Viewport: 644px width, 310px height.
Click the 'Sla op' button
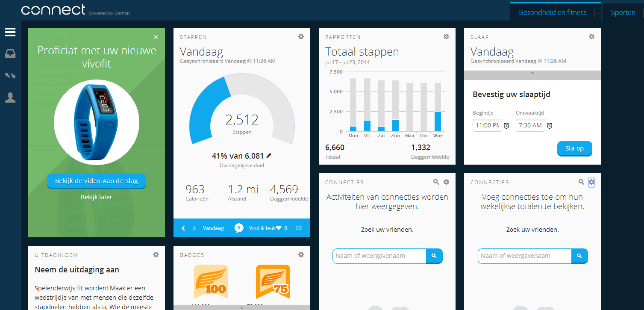click(x=575, y=148)
